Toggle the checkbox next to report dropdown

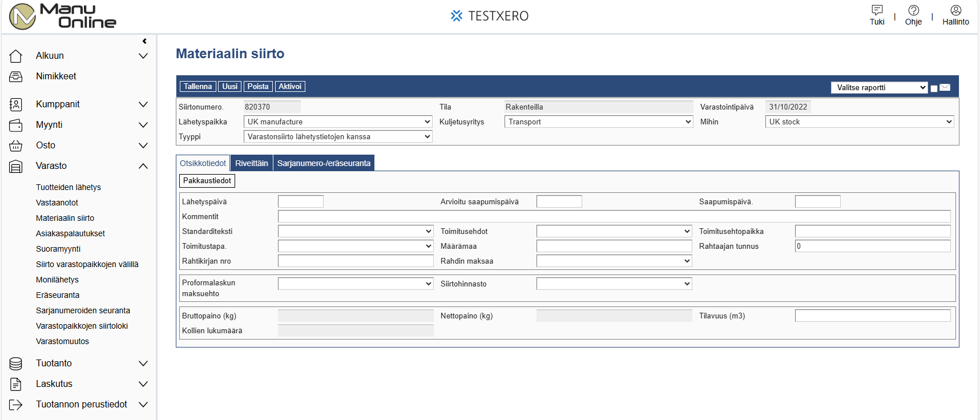pyautogui.click(x=934, y=88)
